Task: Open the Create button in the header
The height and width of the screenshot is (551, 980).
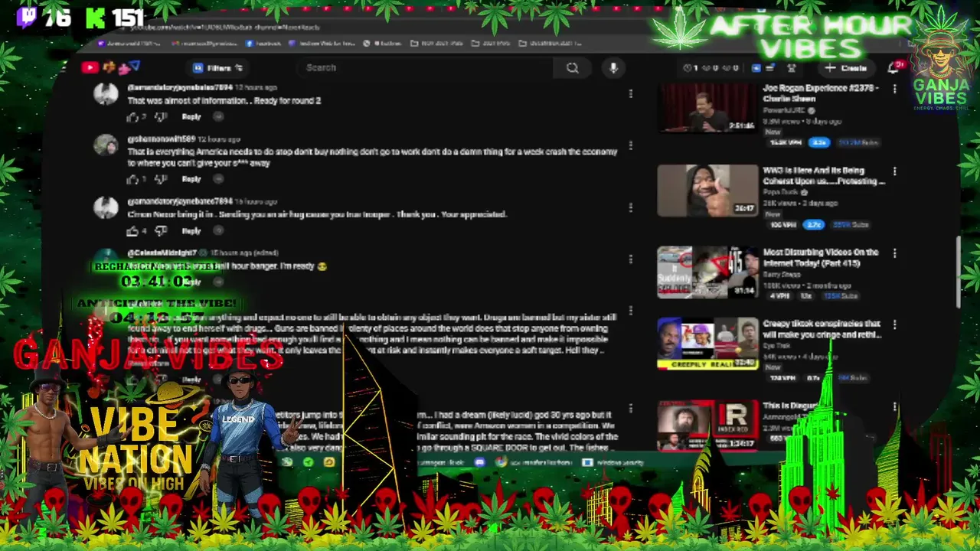Action: (847, 68)
